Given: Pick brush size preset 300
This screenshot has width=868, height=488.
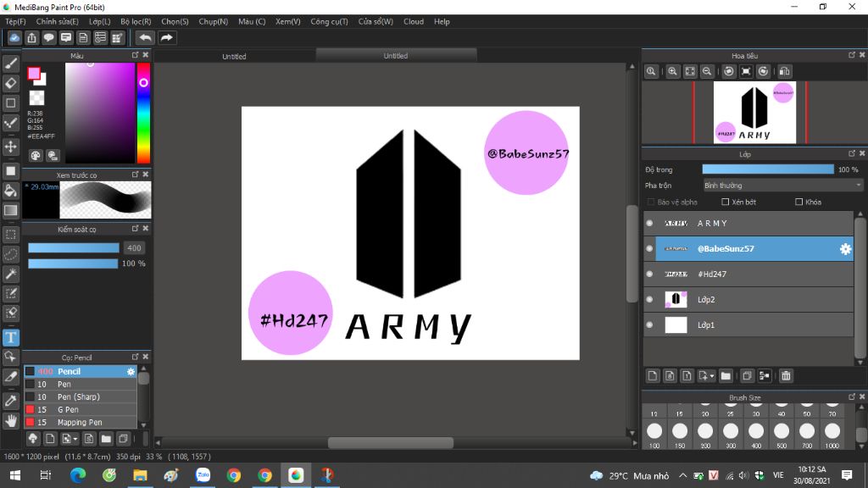Looking at the screenshot, I should click(731, 434).
